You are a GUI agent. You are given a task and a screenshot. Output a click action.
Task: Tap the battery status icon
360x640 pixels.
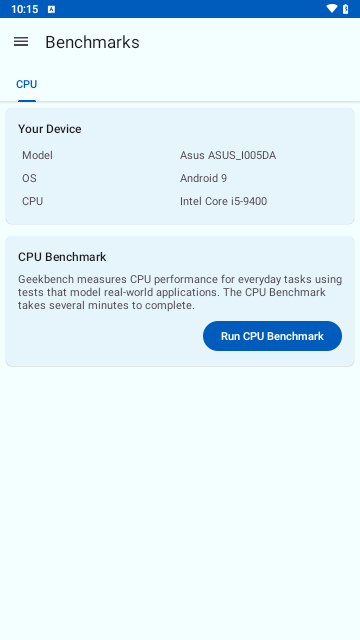[x=346, y=9]
